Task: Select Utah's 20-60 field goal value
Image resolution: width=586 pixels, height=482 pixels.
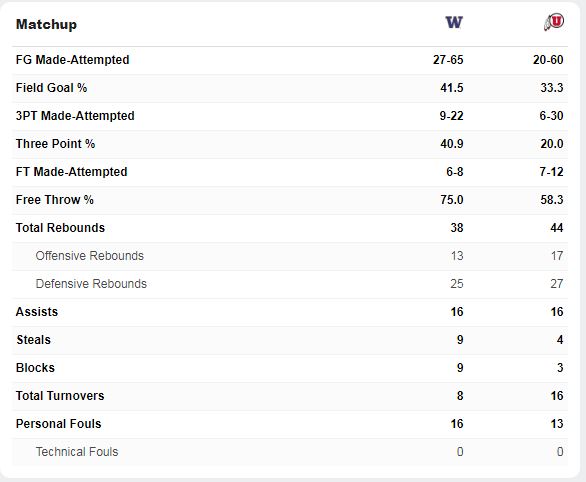Action: point(548,60)
